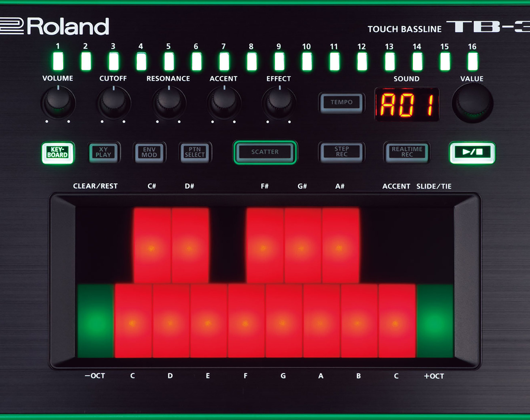
Task: Toggle the KEYBOARD mode button
Action: (x=58, y=152)
